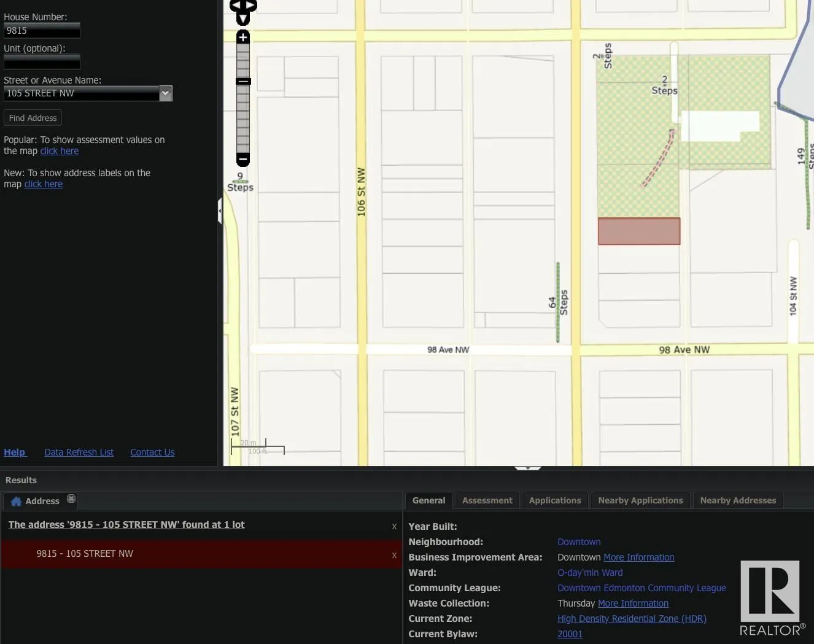Viewport: 814px width, 644px height.
Task: Click the 64 Steps map label
Action: click(x=558, y=303)
